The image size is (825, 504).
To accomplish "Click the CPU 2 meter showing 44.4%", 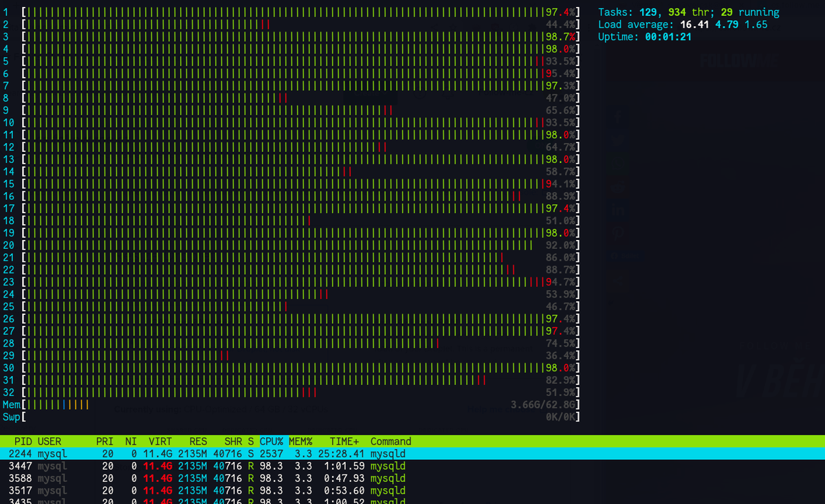I will click(291, 24).
